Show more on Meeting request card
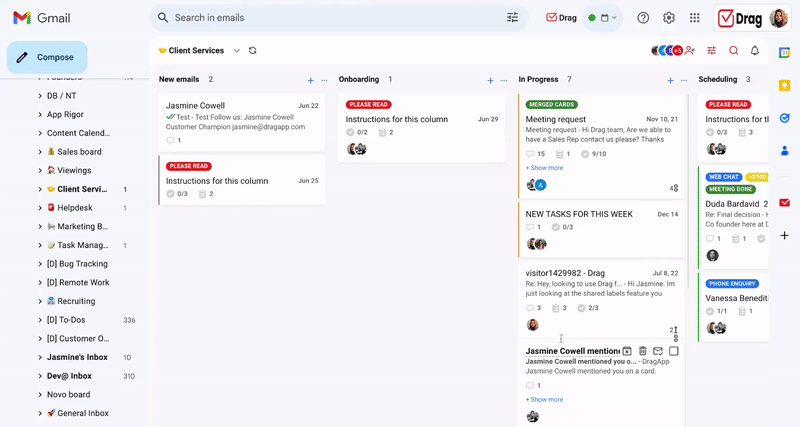The width and height of the screenshot is (800, 427). click(544, 168)
